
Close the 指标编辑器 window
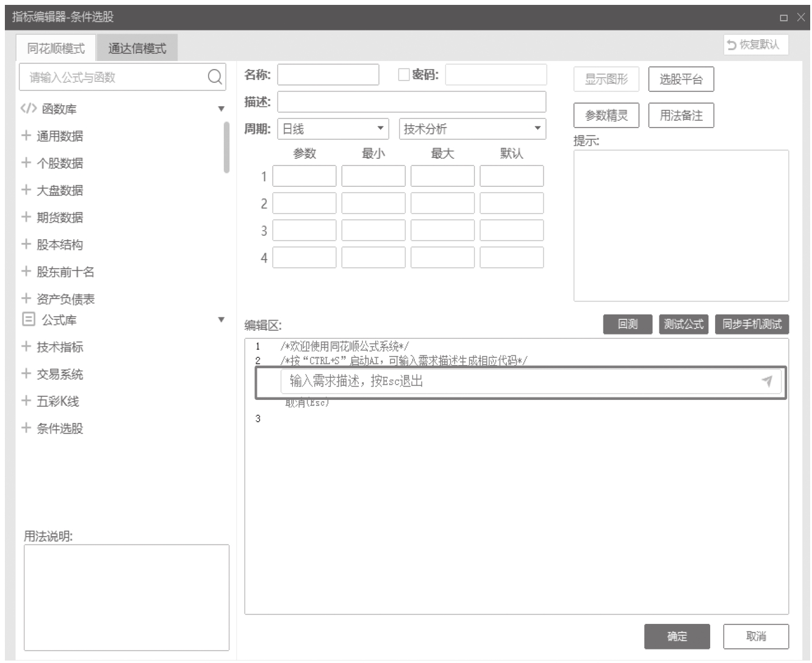tap(801, 17)
